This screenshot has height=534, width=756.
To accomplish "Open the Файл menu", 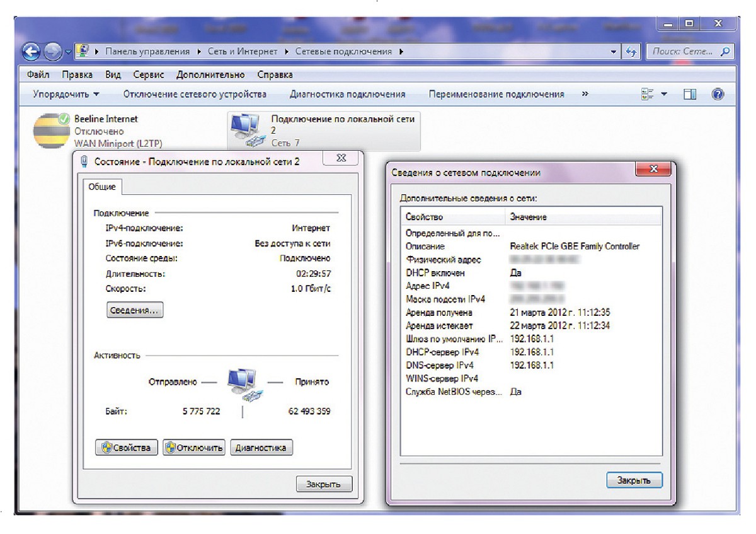I will pos(38,74).
